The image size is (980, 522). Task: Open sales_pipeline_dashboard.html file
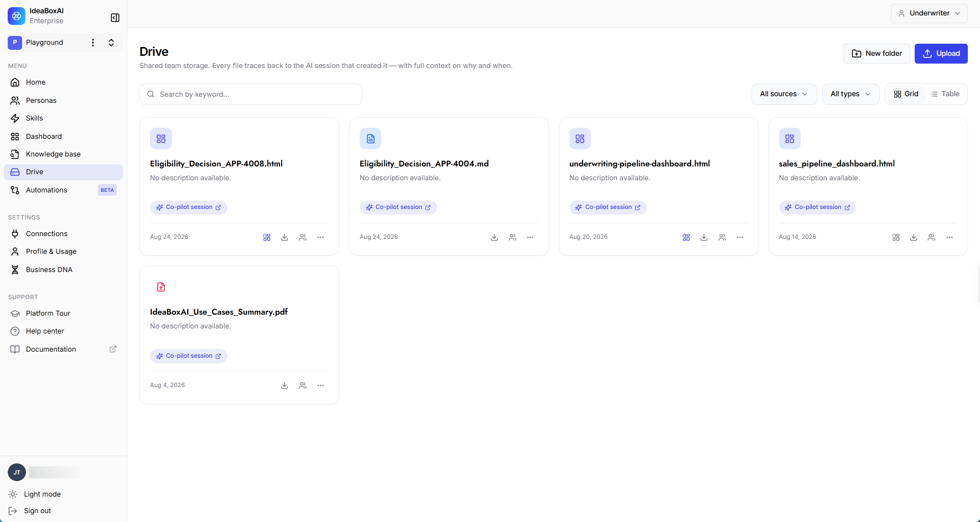point(837,164)
